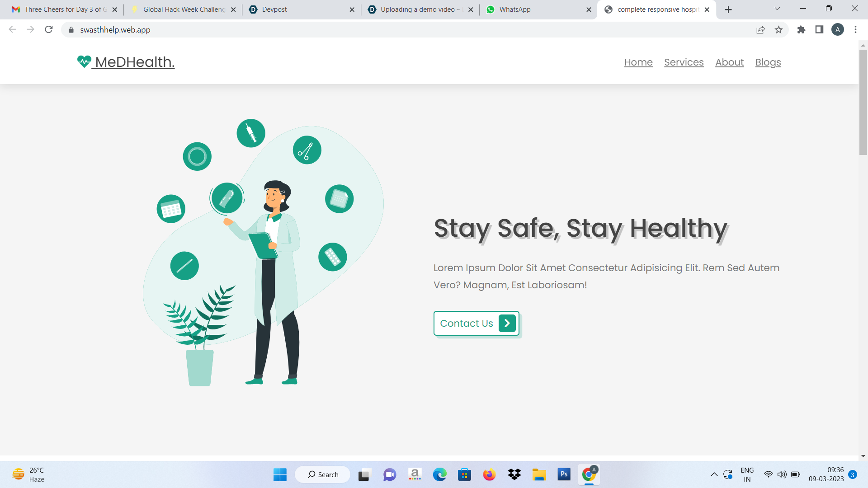The height and width of the screenshot is (488, 868).
Task: Open the Chrome three-dot menu
Action: point(855,30)
